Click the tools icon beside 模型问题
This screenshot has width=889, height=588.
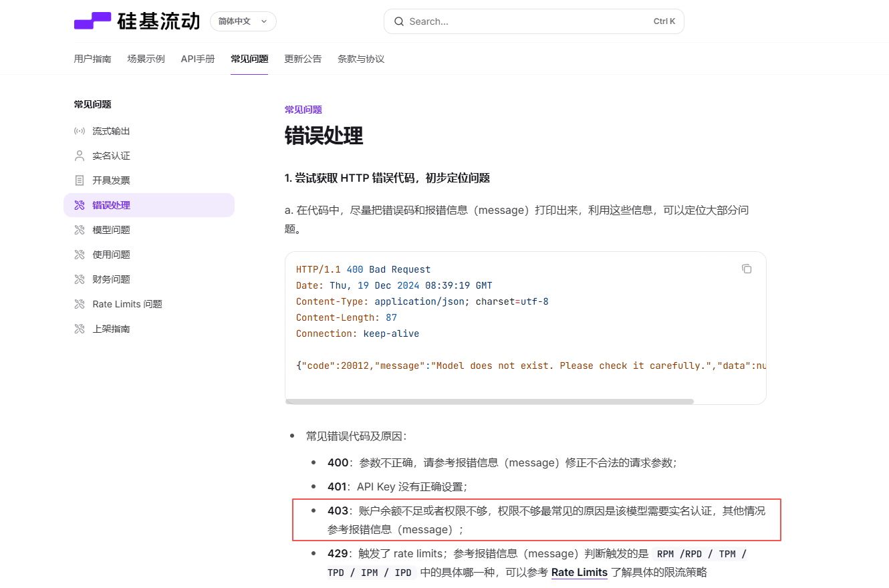click(x=80, y=230)
